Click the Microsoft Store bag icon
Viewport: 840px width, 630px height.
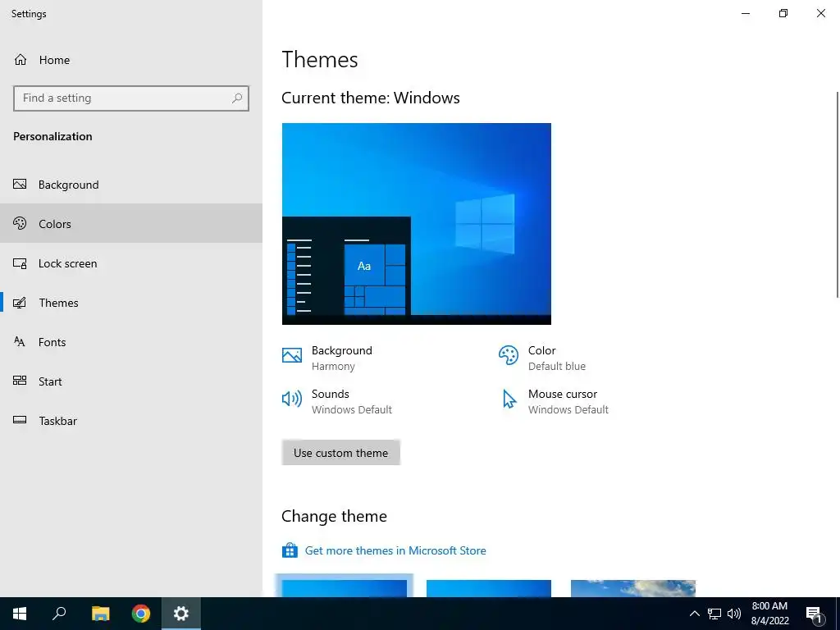(x=290, y=550)
